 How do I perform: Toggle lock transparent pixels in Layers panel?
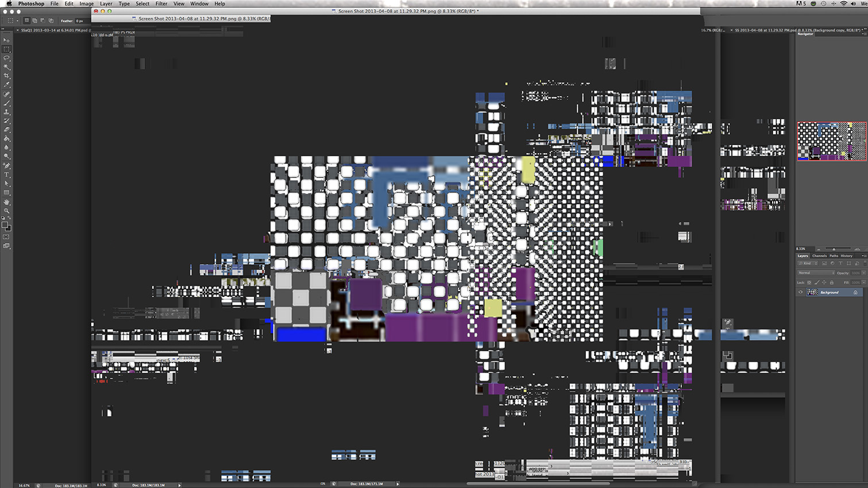809,282
